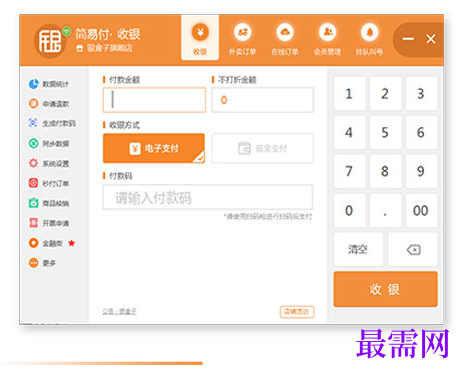Tap keypad digit 6
Screen dimensions: 468x375
pos(421,132)
